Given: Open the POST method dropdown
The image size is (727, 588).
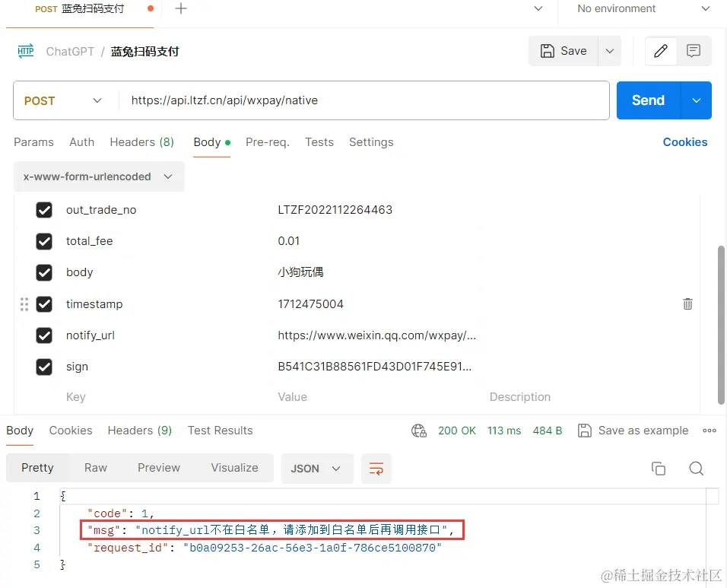Looking at the screenshot, I should coord(62,100).
